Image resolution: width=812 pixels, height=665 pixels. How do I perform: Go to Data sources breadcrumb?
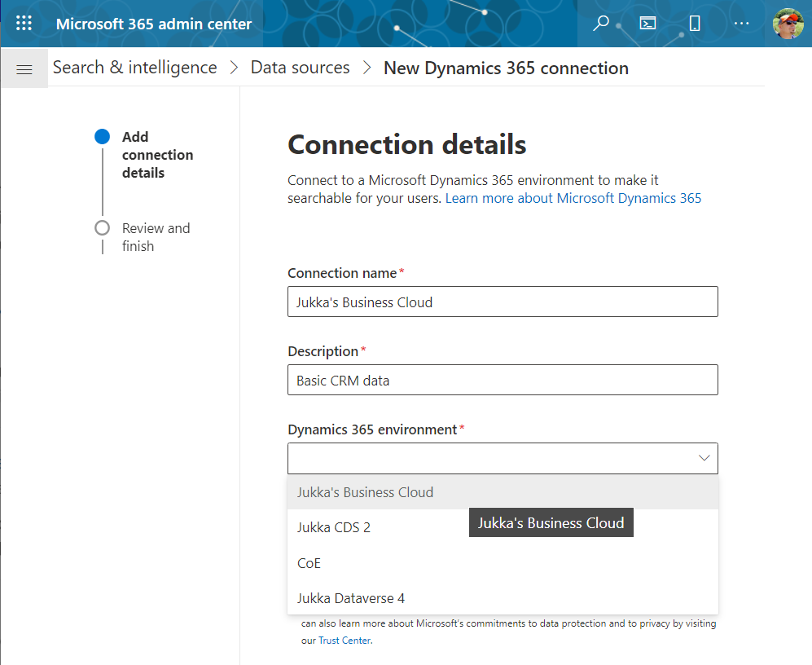(x=300, y=68)
